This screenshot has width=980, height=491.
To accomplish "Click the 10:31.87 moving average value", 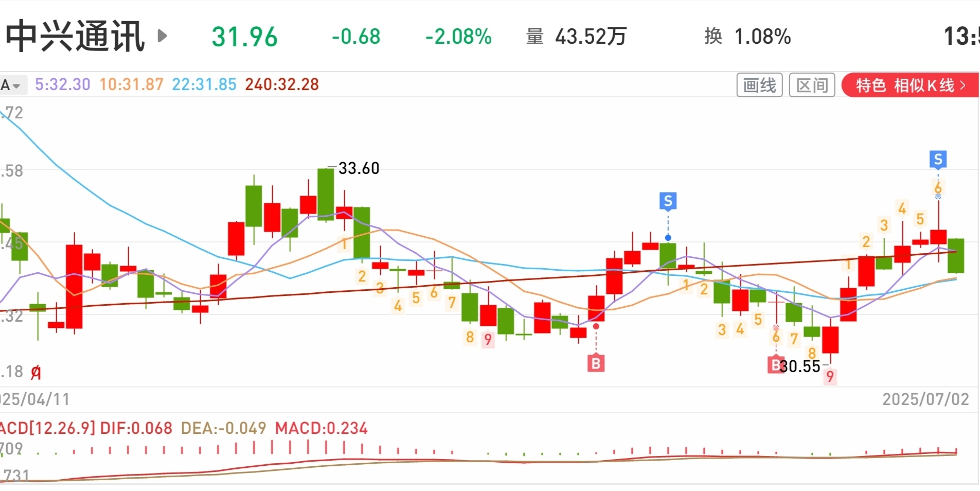I will pyautogui.click(x=131, y=84).
